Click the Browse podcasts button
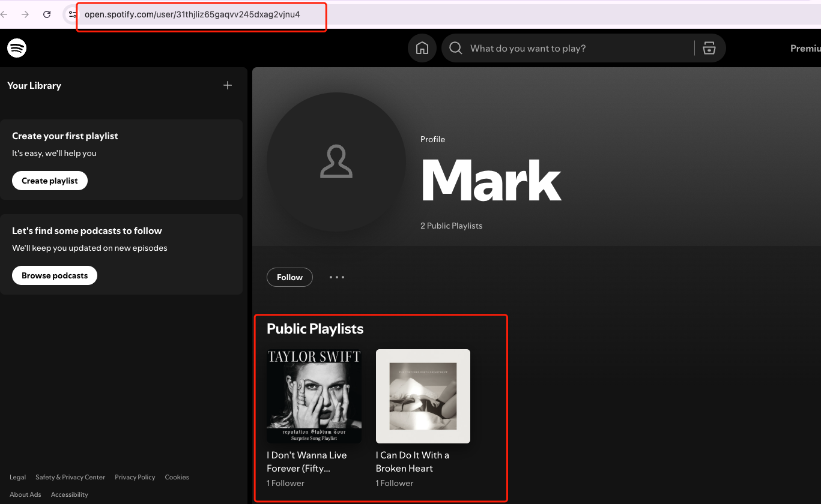The width and height of the screenshot is (821, 504). [55, 275]
